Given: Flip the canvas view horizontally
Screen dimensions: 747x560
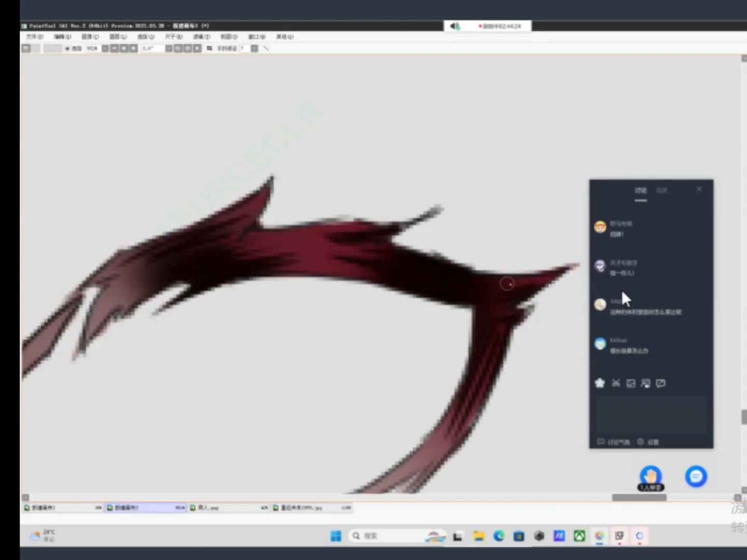Looking at the screenshot, I should (x=209, y=48).
